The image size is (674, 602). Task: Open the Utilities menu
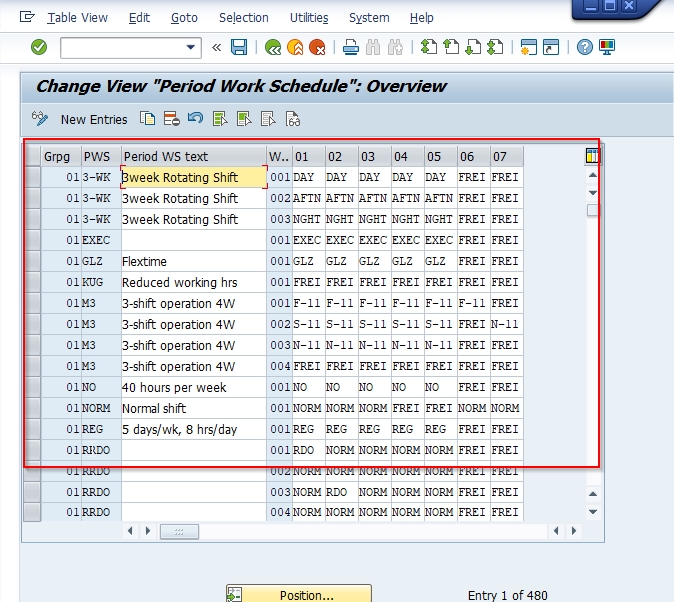[309, 17]
